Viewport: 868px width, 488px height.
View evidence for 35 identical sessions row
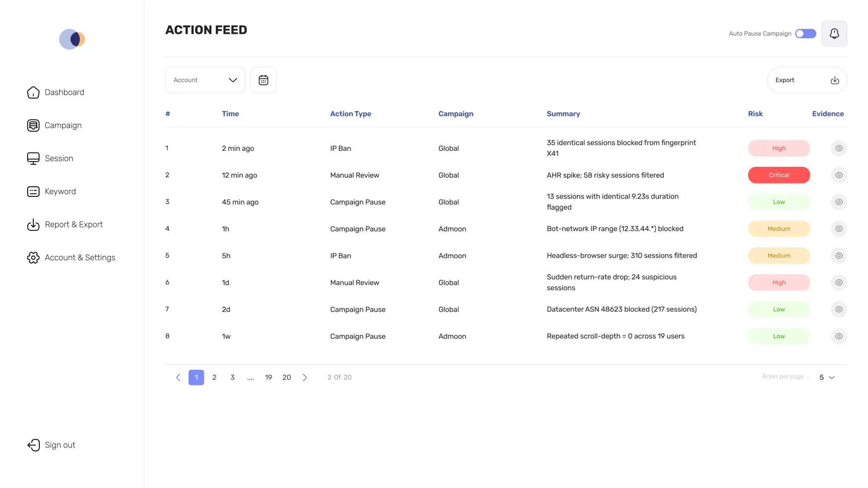(x=839, y=148)
